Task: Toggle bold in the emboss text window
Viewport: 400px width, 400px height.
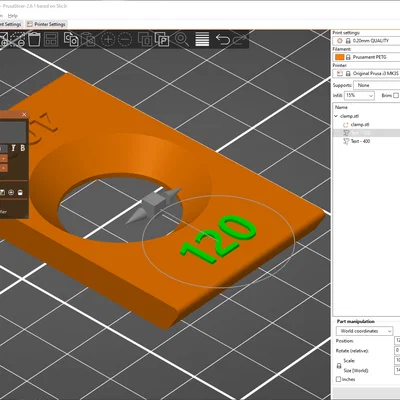Action: click(23, 148)
